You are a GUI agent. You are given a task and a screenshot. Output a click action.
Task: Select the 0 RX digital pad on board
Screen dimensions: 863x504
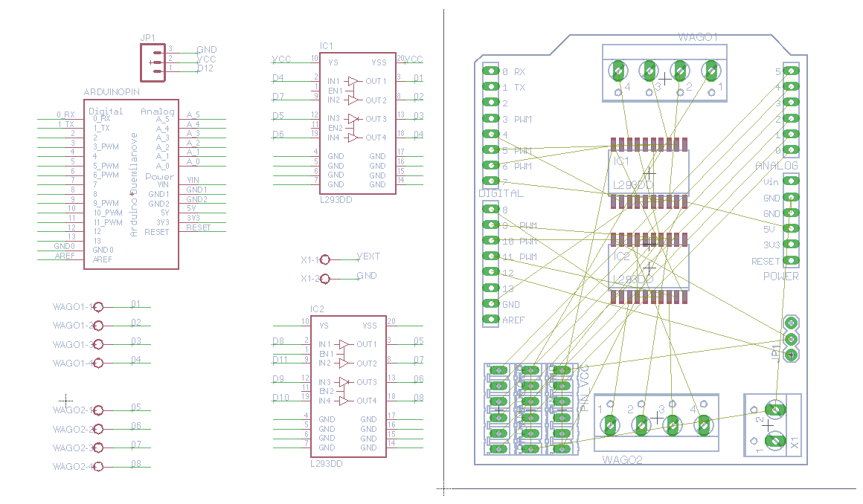click(490, 71)
